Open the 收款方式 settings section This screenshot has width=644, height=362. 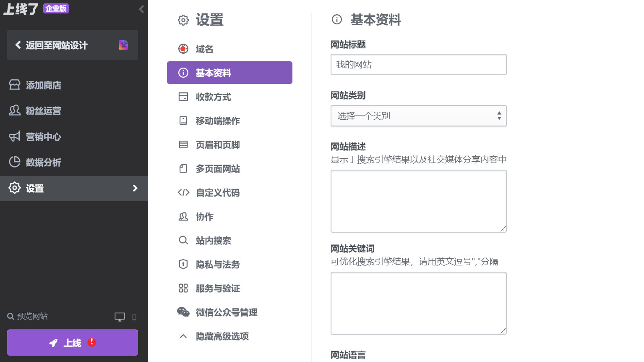pyautogui.click(x=213, y=97)
